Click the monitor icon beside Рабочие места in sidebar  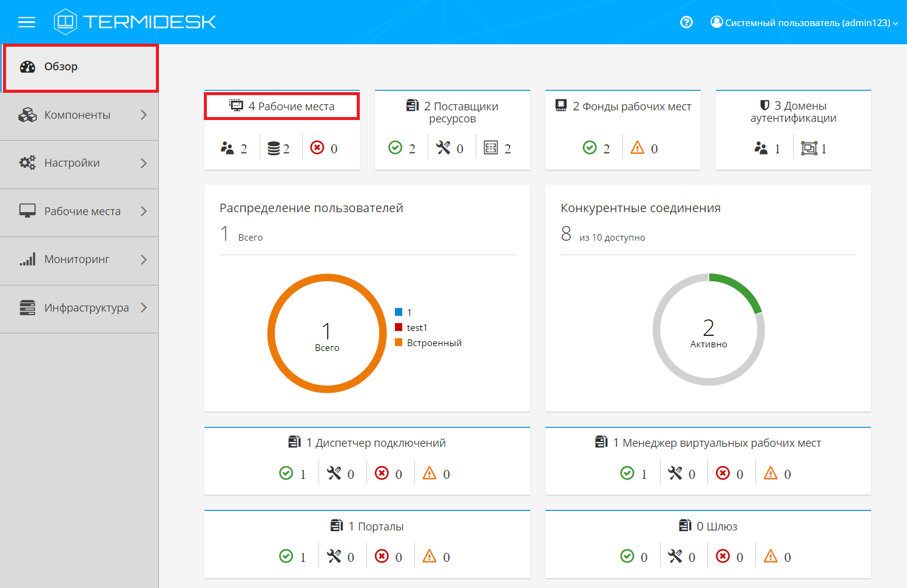[27, 211]
